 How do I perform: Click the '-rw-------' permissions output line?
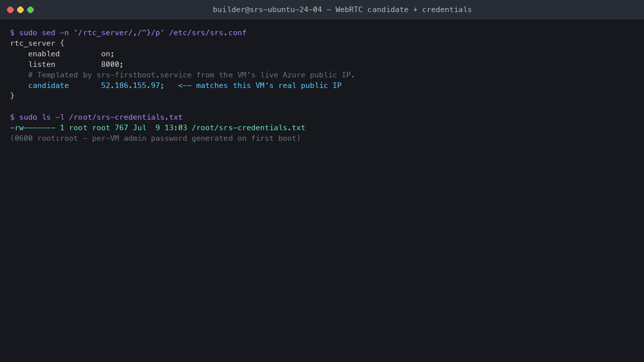157,128
